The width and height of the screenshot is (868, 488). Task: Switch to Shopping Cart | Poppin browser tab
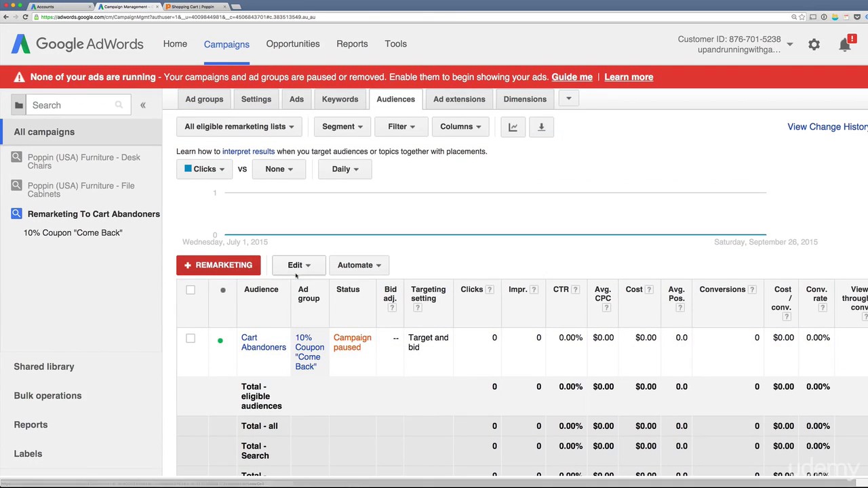(x=194, y=6)
